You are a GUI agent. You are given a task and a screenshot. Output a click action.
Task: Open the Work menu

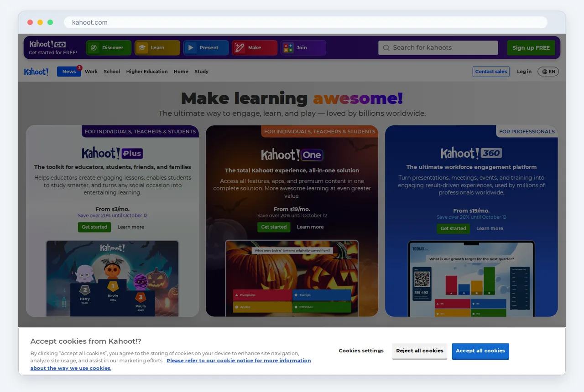click(x=91, y=72)
